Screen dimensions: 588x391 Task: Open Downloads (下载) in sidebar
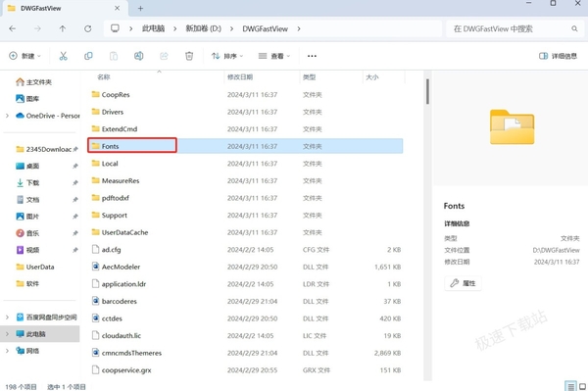point(27,182)
